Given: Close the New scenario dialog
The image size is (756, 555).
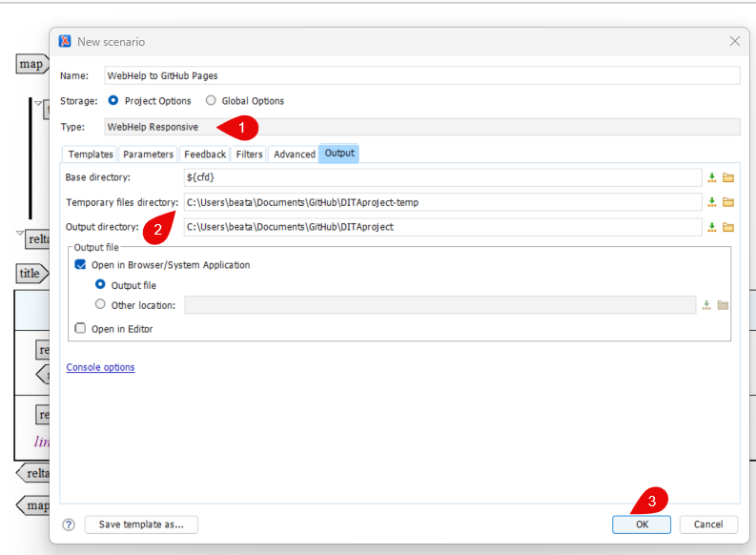Looking at the screenshot, I should tap(734, 41).
